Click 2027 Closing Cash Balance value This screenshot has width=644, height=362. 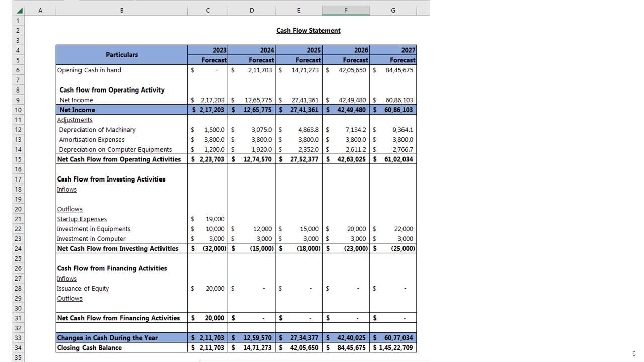coord(393,348)
